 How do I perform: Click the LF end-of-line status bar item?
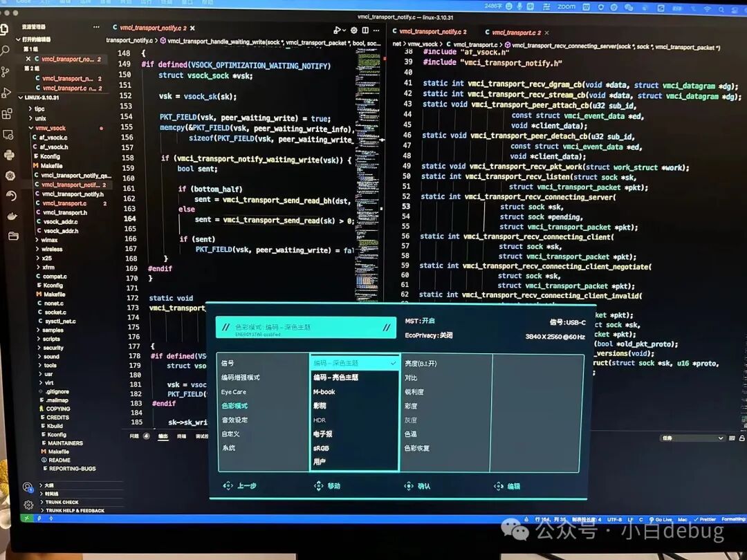click(630, 519)
